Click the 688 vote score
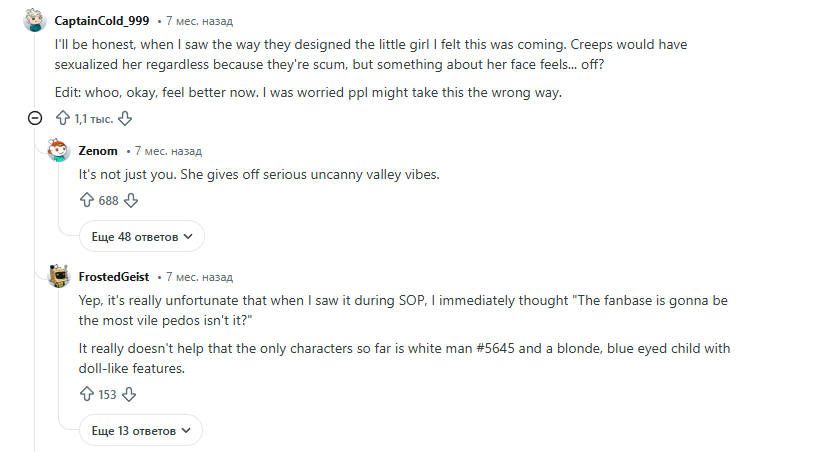 click(x=108, y=200)
